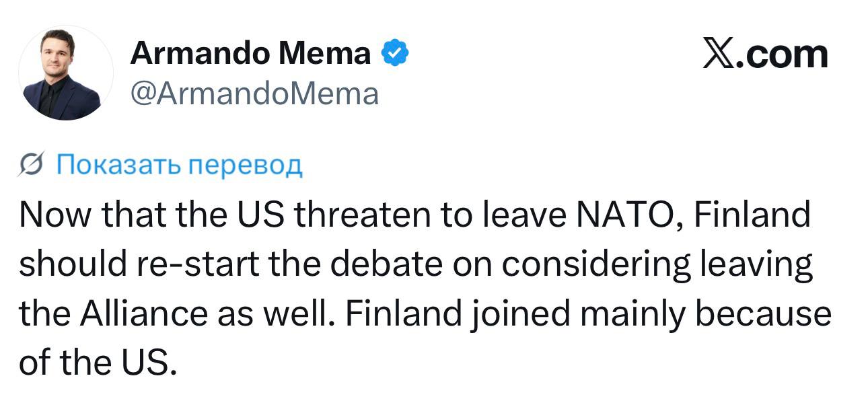Click the final "US." ending the tweet
This screenshot has width=868, height=407.
153,363
